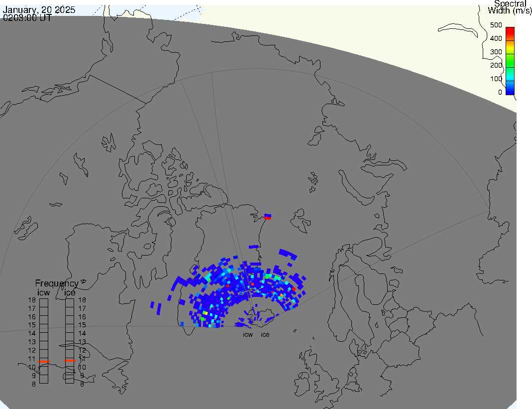Click the 17 label left of the icw bar
This screenshot has width=532, height=409.
(x=32, y=308)
